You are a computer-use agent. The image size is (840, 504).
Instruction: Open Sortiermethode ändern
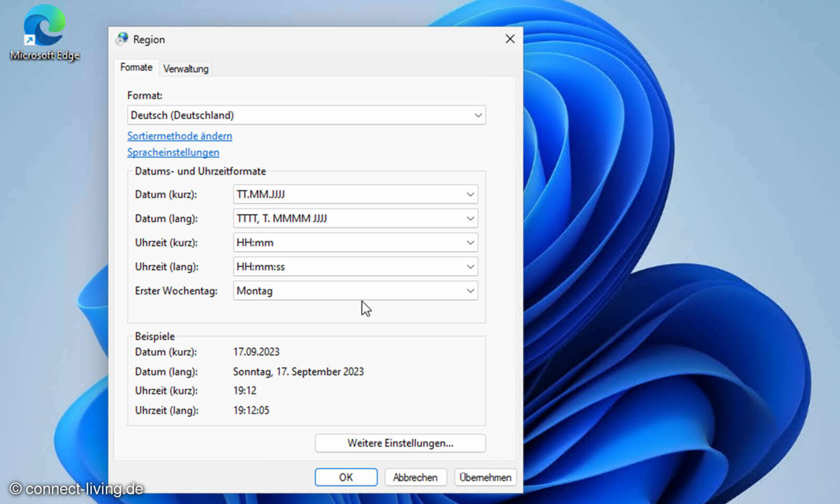point(180,135)
